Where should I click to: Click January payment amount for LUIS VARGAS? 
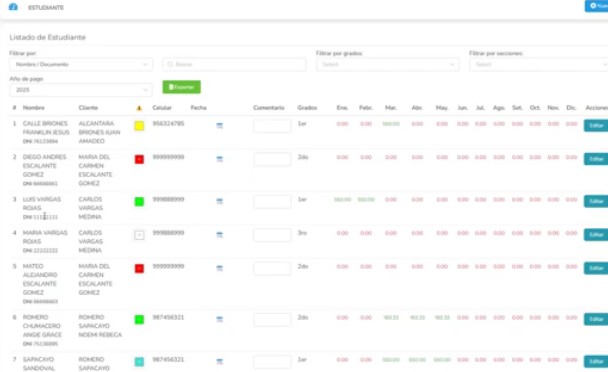click(x=342, y=200)
